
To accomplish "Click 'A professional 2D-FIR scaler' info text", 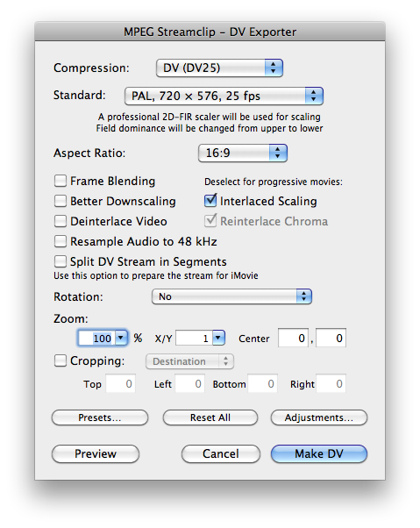I will [x=210, y=117].
